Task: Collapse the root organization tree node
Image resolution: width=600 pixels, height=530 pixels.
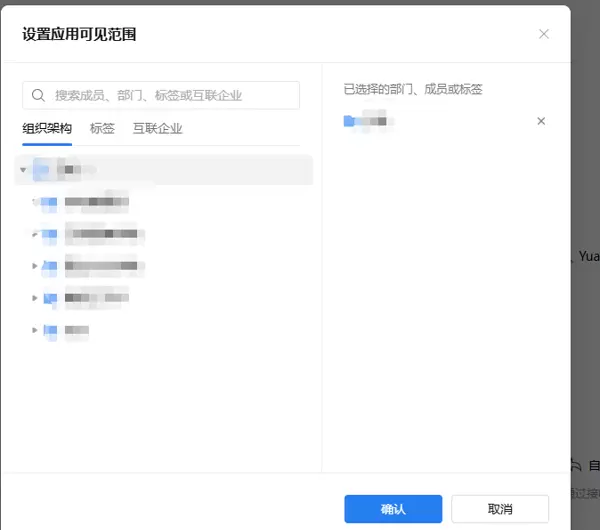Action: point(23,171)
